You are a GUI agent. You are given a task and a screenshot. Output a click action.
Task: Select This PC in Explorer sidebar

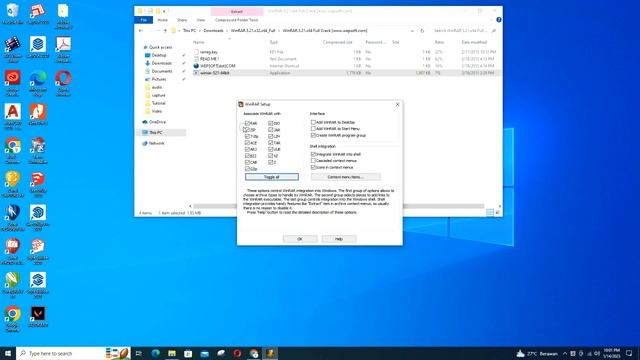(156, 133)
